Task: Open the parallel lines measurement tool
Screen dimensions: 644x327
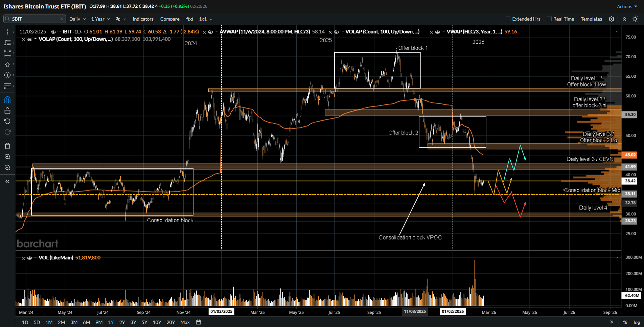Action: pyautogui.click(x=7, y=86)
